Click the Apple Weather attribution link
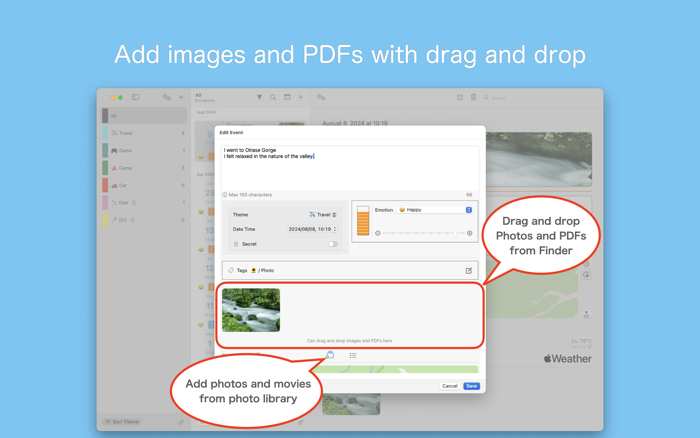The image size is (700, 438). (x=567, y=359)
